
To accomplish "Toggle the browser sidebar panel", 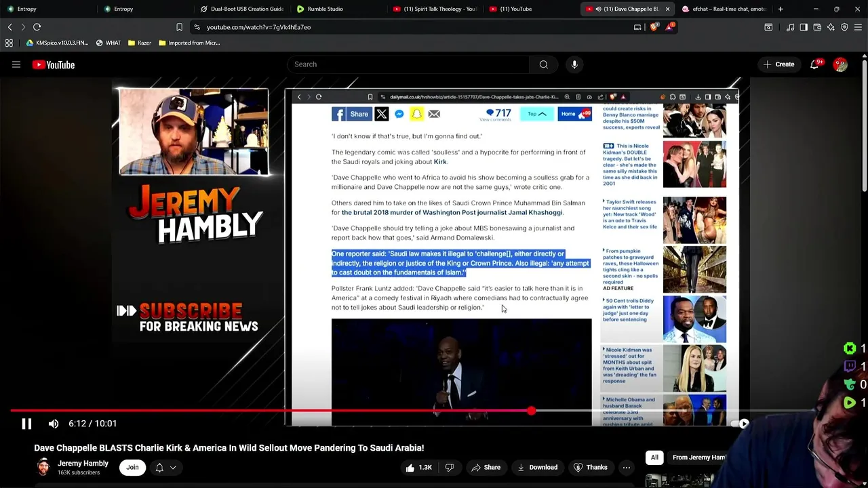I will [x=804, y=27].
